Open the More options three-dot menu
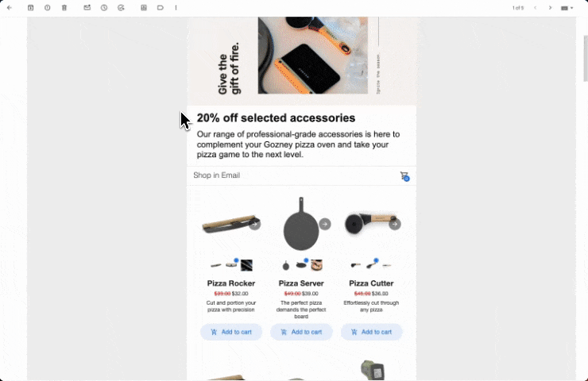588x381 pixels. 176,7
